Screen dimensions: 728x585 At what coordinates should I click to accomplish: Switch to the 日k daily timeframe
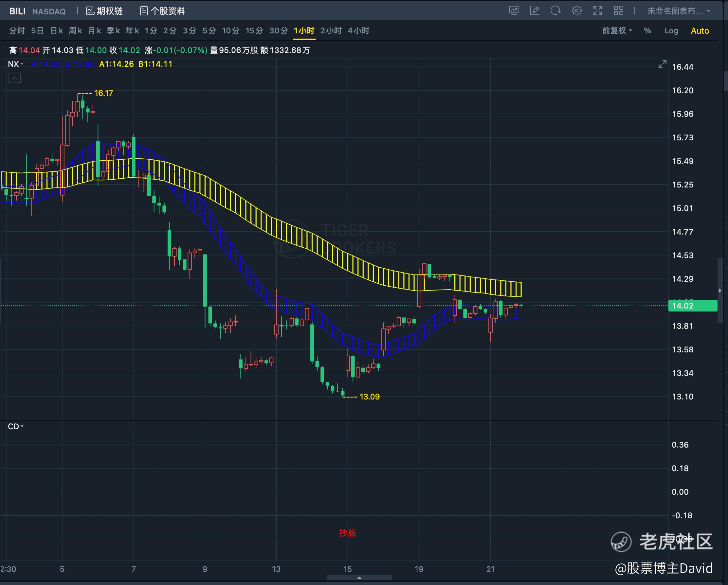click(56, 31)
